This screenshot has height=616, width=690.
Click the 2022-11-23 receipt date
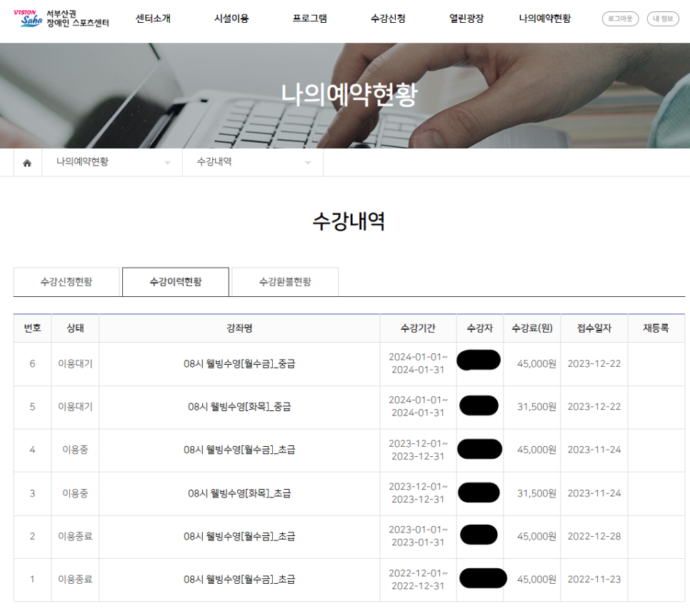click(594, 580)
